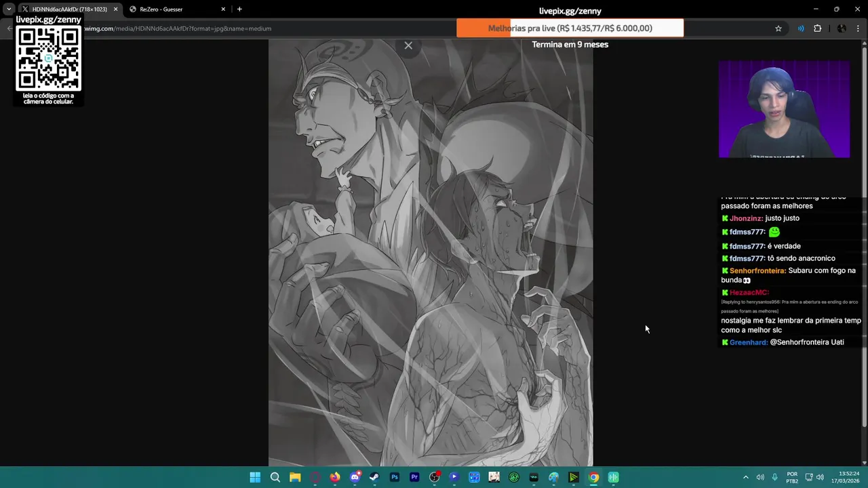Click the livepix QR code
Image resolution: width=868 pixels, height=488 pixels.
pyautogui.click(x=48, y=59)
